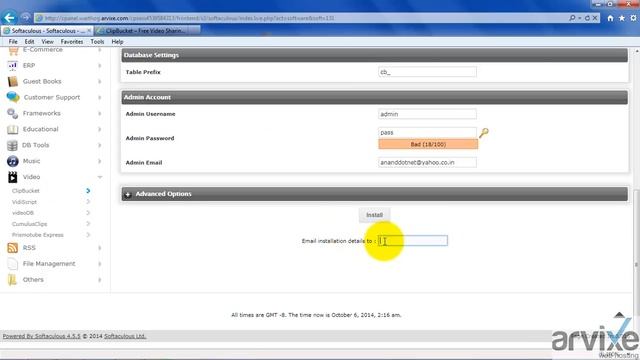Open the Tools menu
Viewport: 640px width, 360px height.
97,42
